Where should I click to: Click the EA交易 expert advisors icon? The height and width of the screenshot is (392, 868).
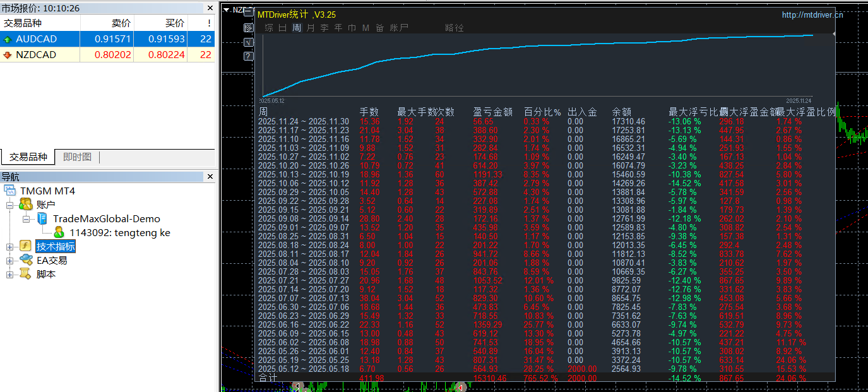pos(26,260)
